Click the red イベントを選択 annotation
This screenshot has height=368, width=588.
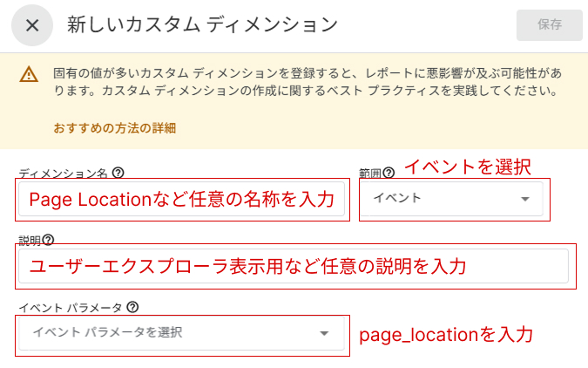pos(467,166)
